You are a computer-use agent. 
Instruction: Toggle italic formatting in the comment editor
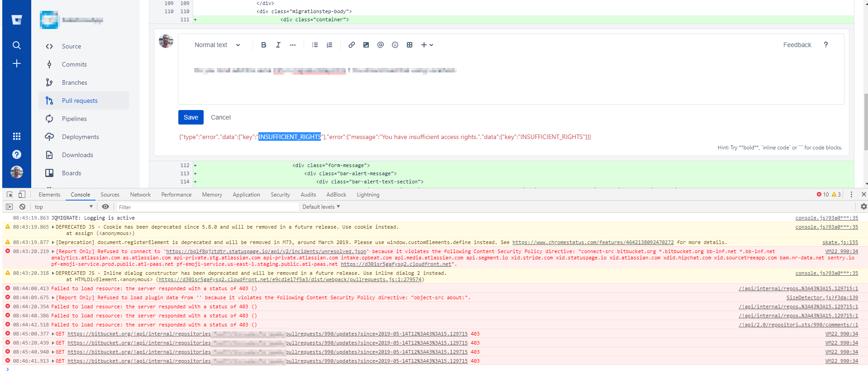pos(278,45)
